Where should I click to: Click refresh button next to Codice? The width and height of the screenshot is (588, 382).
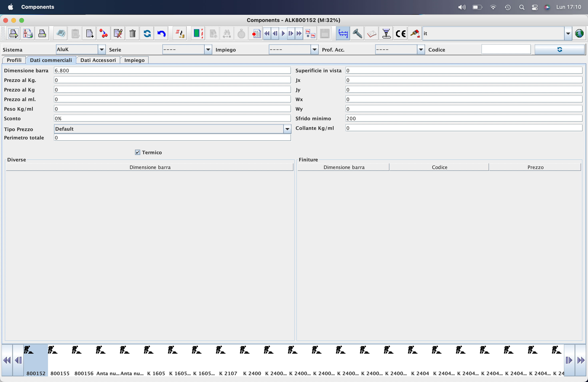pyautogui.click(x=560, y=50)
